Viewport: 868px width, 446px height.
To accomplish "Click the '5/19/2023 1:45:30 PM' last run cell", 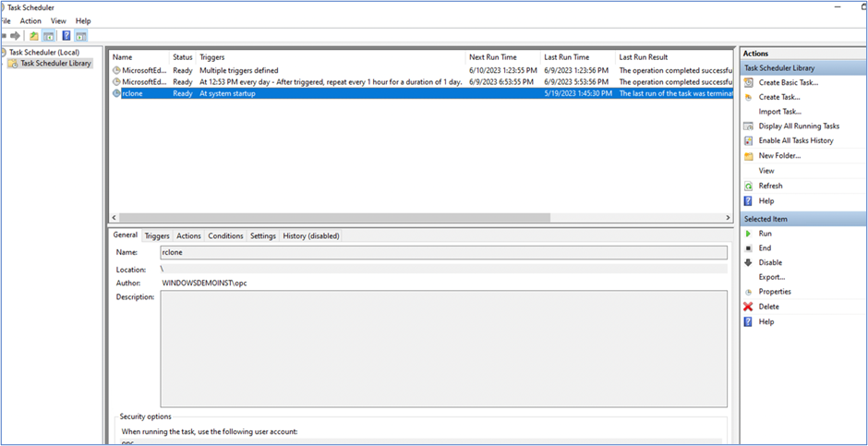I will (x=578, y=94).
